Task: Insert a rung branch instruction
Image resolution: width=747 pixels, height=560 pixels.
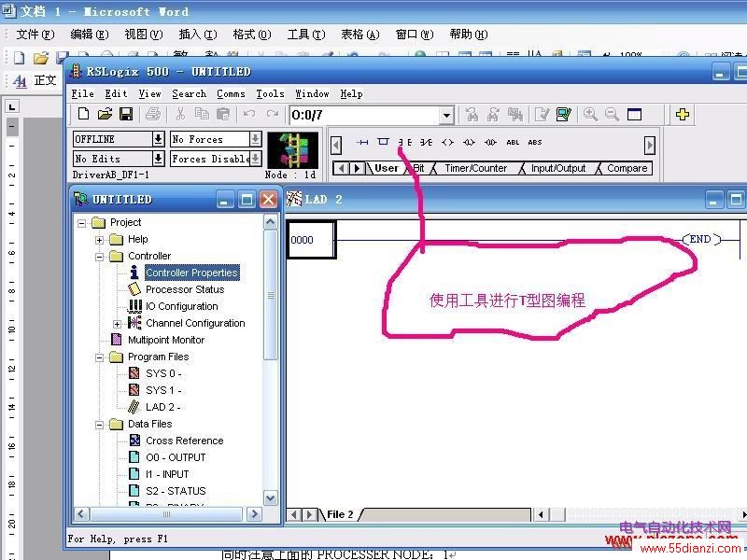Action: click(383, 142)
